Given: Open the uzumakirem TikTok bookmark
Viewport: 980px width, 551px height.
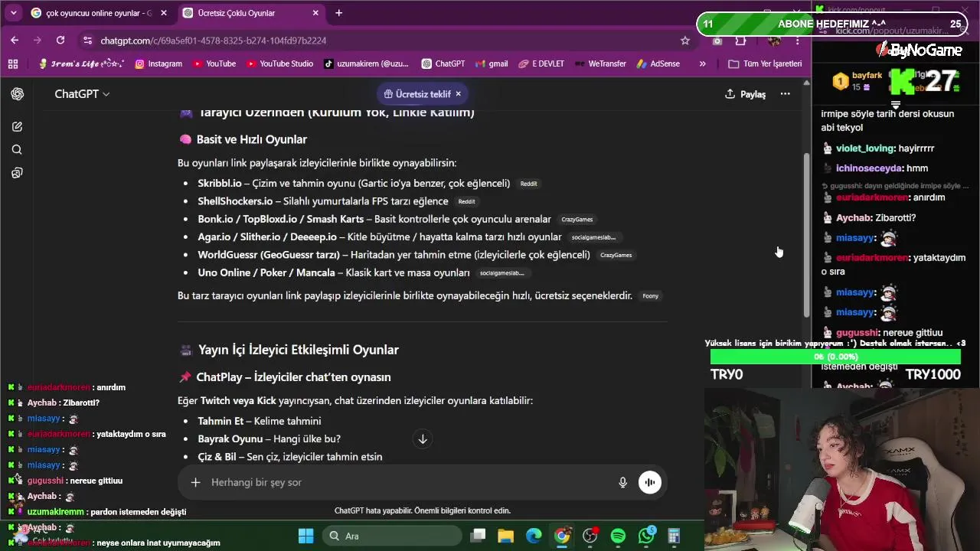Looking at the screenshot, I should 366,64.
